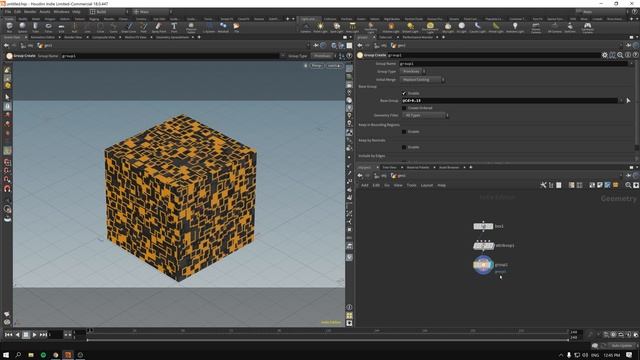Toggle Base Group Enable checkbox
The image size is (640, 360).
tap(404, 93)
